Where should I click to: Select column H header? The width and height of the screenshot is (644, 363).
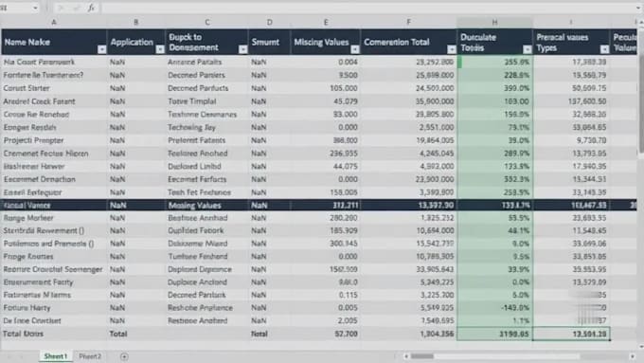point(495,22)
